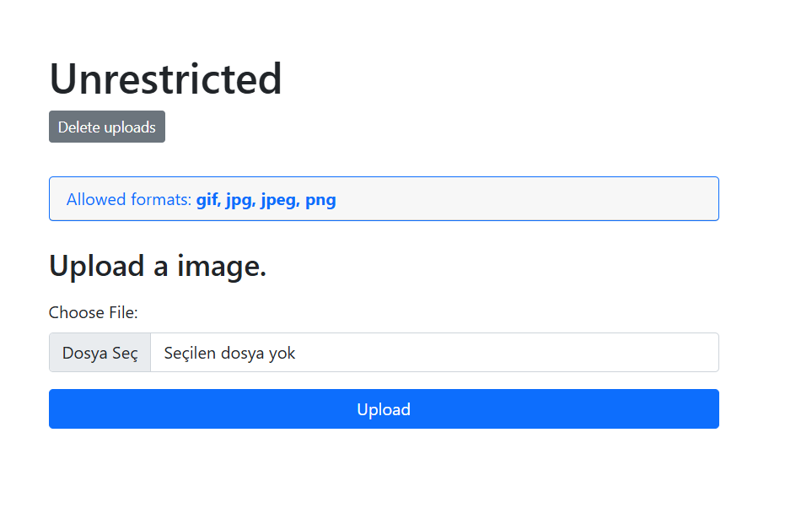The image size is (812, 519).
Task: Click the 'Choose File:' label
Action: (x=94, y=312)
